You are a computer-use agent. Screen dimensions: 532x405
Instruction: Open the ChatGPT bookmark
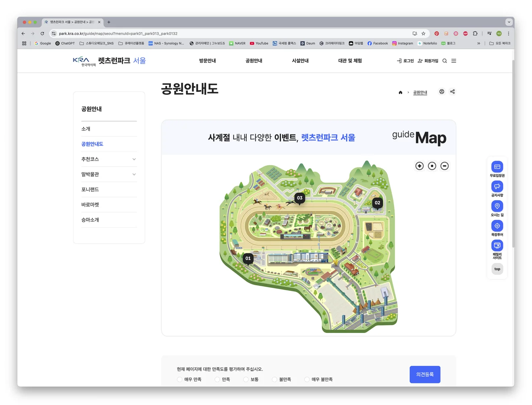(65, 43)
